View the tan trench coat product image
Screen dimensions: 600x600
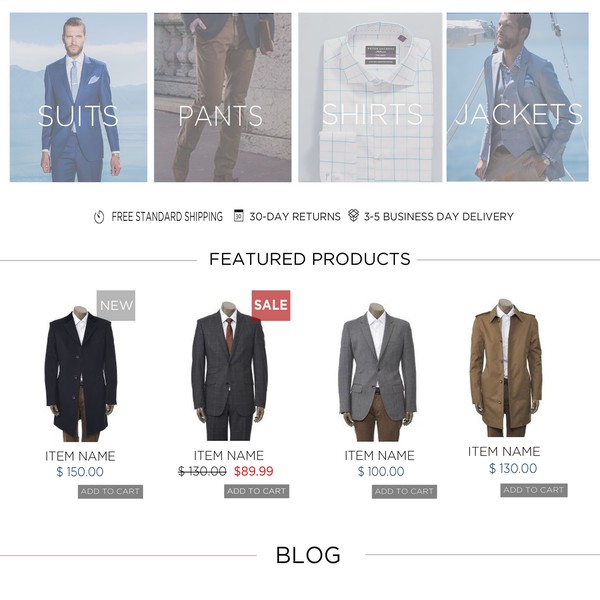pos(506,367)
